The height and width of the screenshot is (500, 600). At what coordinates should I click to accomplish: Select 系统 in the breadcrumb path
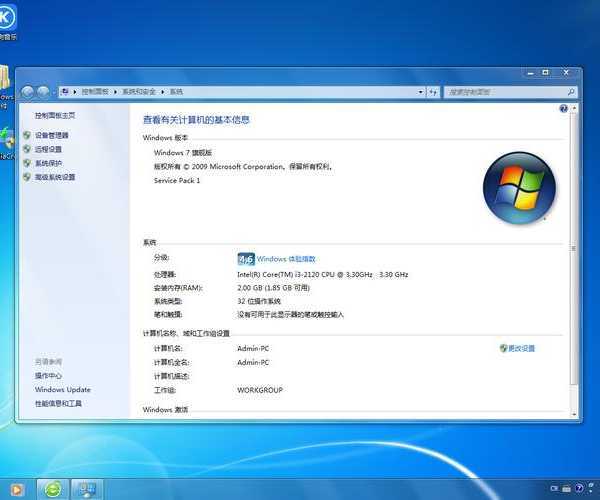coord(176,92)
